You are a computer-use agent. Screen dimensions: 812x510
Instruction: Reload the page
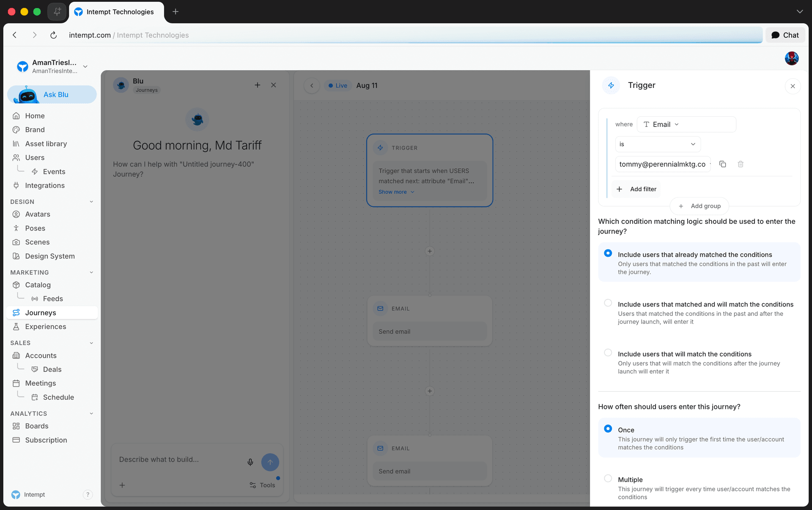[x=53, y=35]
